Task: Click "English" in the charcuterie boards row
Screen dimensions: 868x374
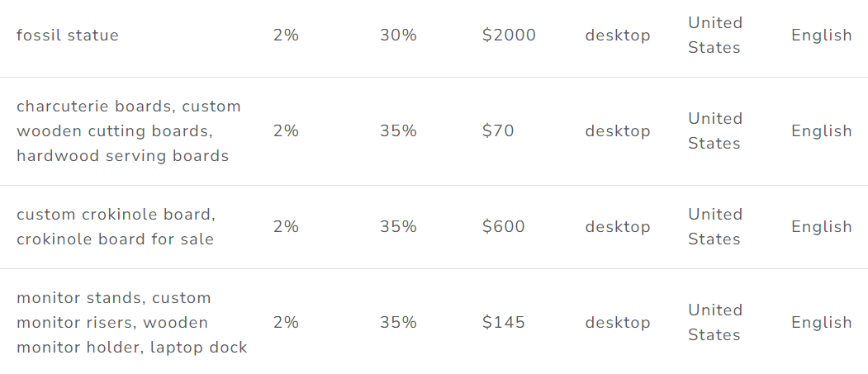Action: tap(822, 131)
